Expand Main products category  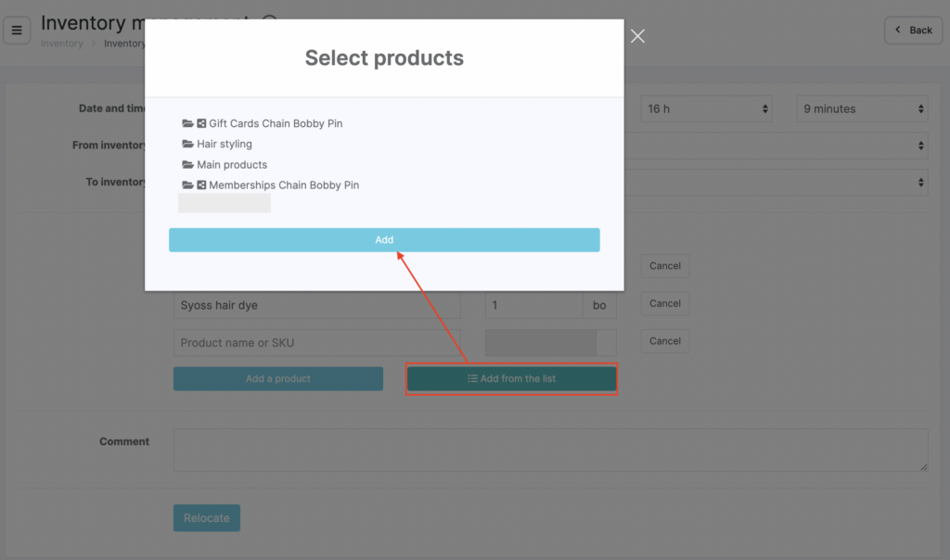(x=232, y=165)
